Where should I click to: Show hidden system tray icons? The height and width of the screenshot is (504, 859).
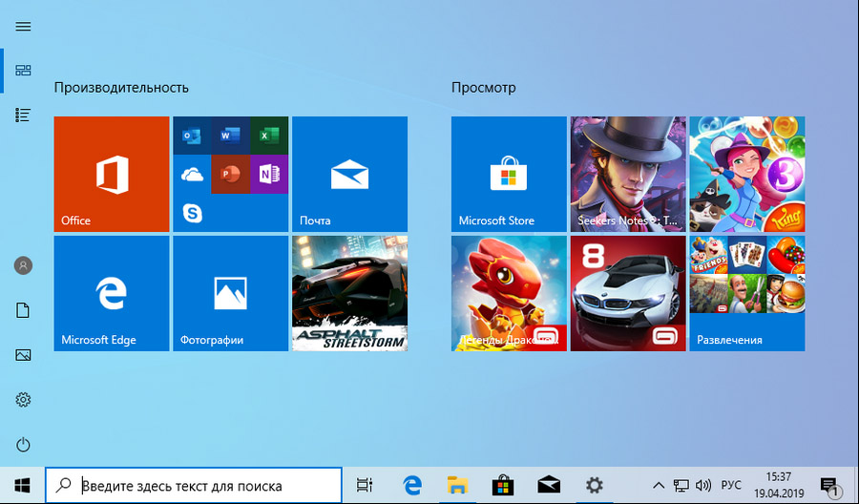tap(659, 485)
